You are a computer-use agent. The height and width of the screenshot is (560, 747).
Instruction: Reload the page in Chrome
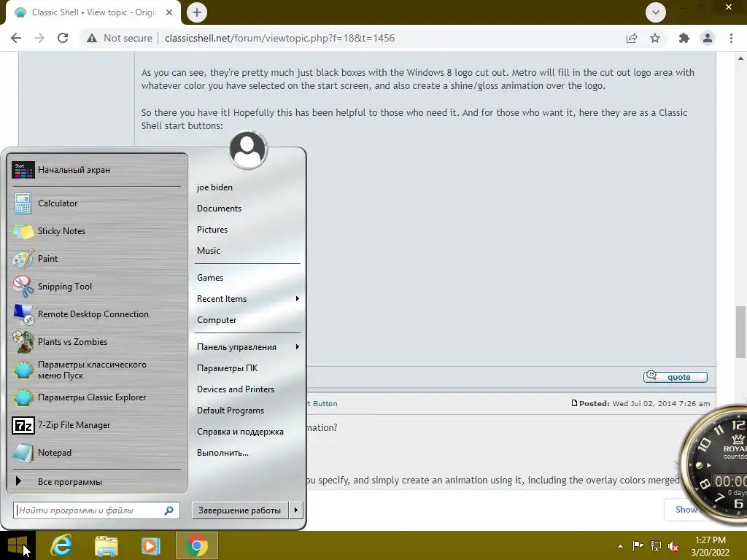tap(63, 38)
